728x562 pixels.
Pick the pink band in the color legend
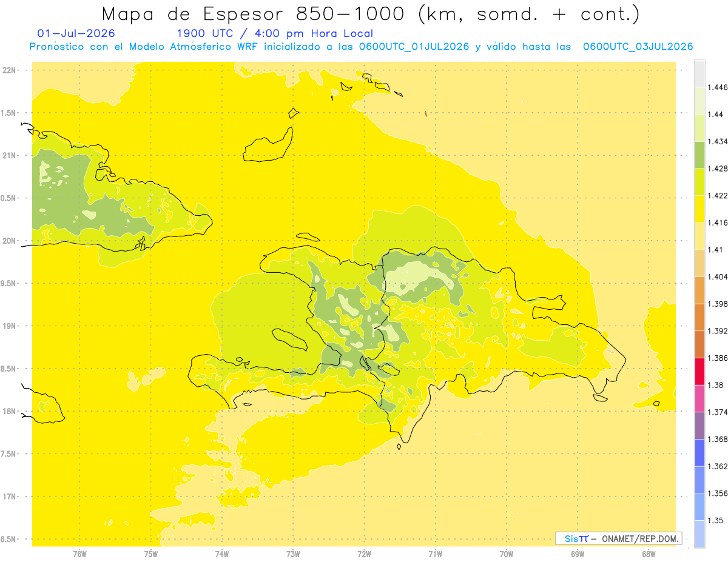point(699,398)
